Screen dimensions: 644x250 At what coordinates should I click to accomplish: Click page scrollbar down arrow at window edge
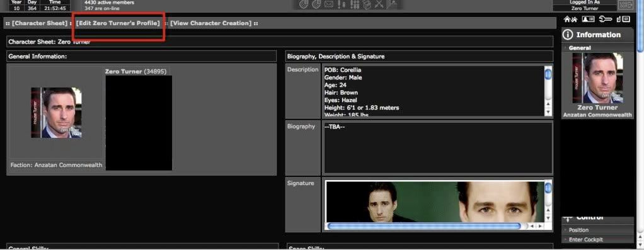(640, 246)
